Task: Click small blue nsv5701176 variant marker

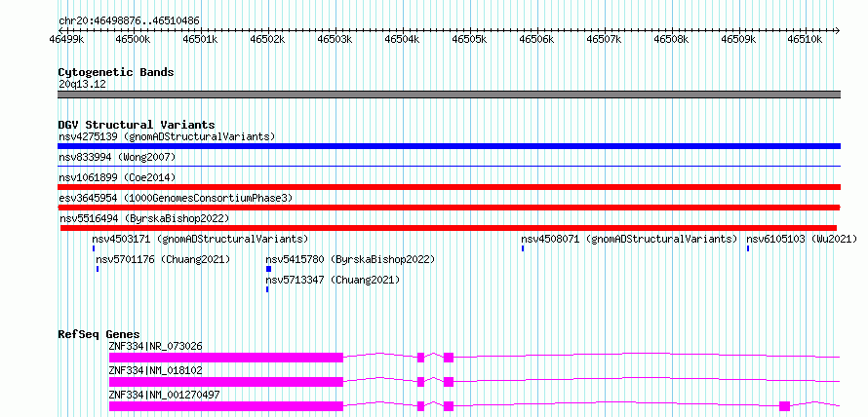Action: [x=98, y=269]
